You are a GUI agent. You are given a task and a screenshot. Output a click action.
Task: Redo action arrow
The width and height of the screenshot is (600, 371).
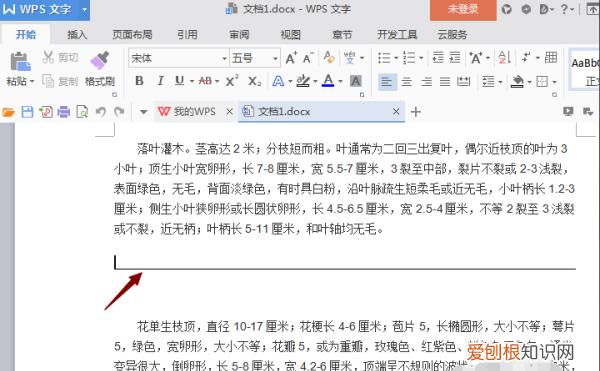coord(119,112)
